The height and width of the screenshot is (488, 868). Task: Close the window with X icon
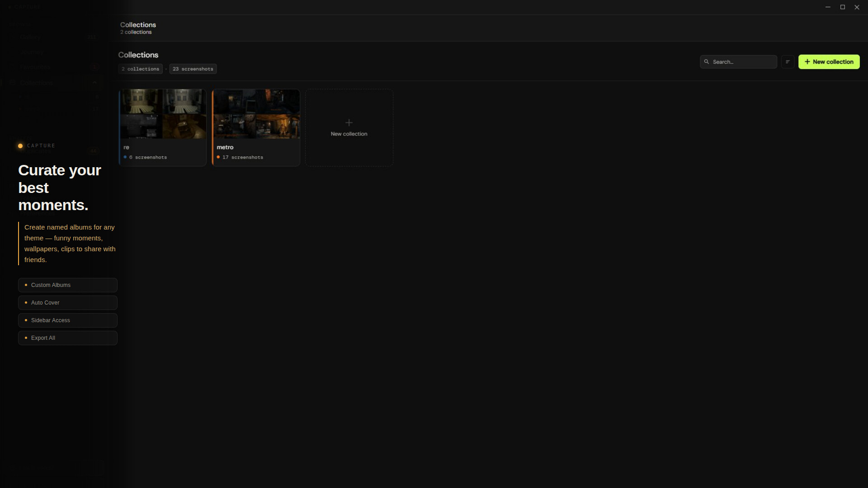click(x=857, y=7)
